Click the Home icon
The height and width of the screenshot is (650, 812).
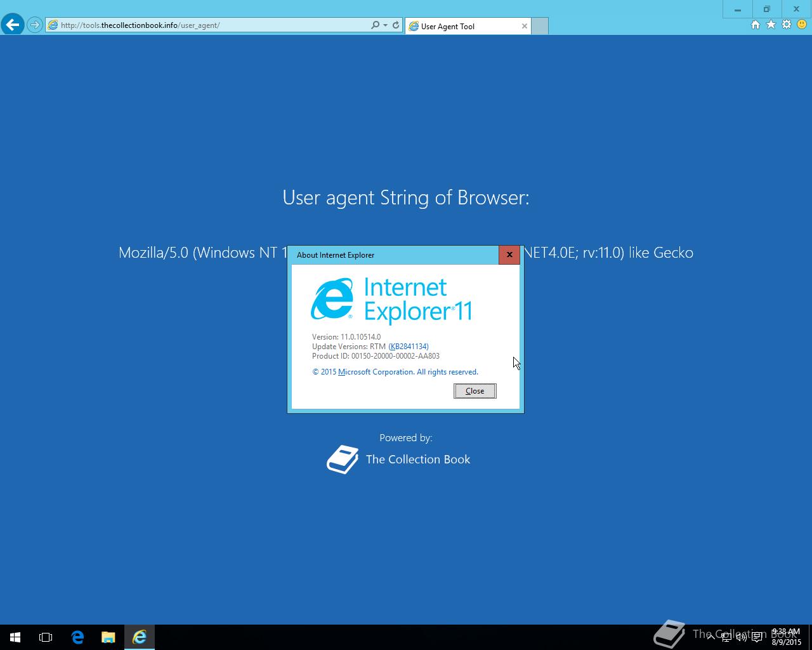click(x=755, y=25)
